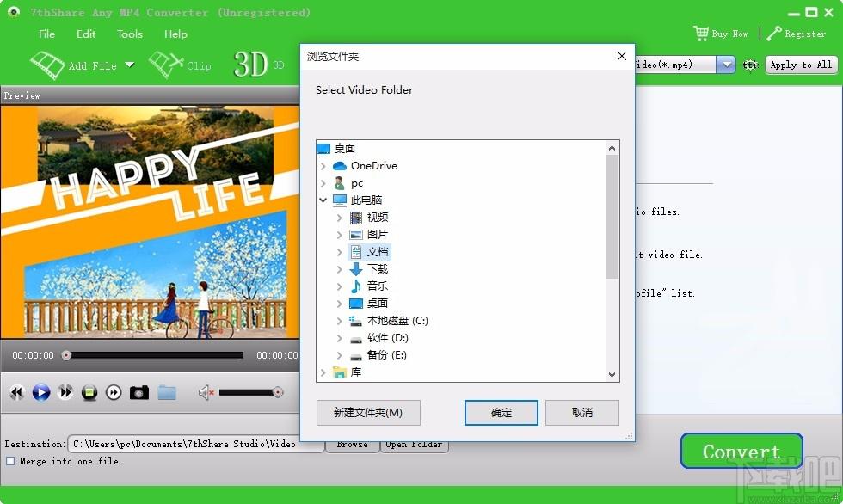This screenshot has width=843, height=504.
Task: Click Apply to All button
Action: coord(801,65)
